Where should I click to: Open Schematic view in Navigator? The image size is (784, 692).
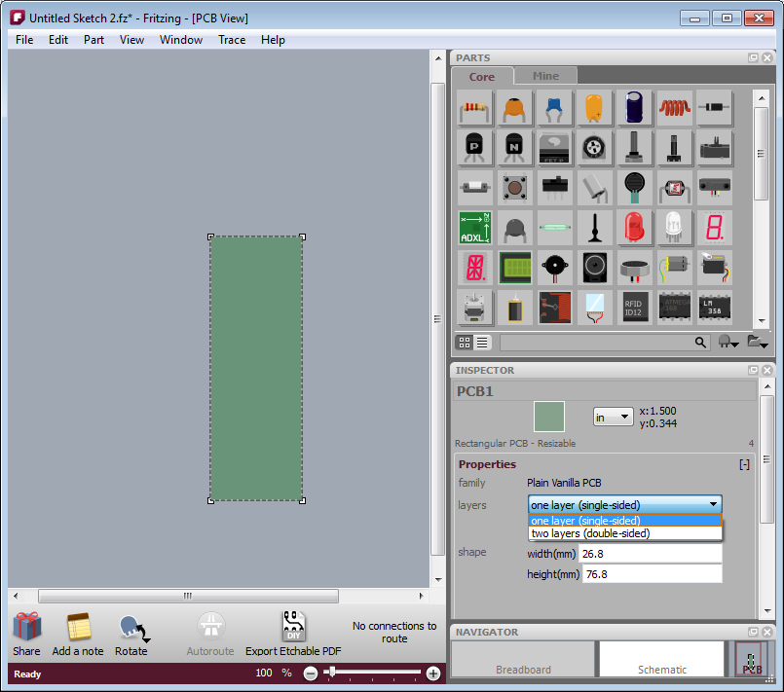pos(661,659)
